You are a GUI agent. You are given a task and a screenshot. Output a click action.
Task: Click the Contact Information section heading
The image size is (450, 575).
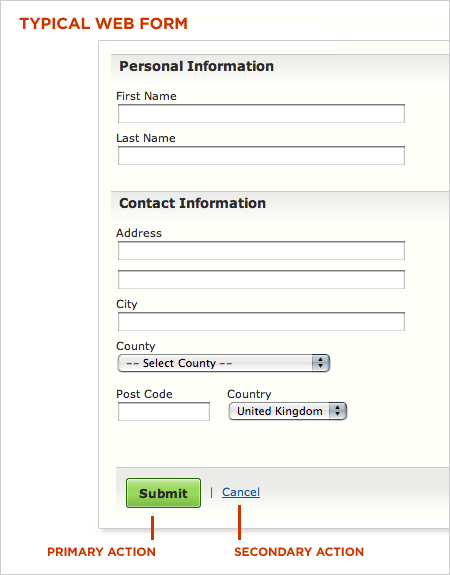pos(193,203)
